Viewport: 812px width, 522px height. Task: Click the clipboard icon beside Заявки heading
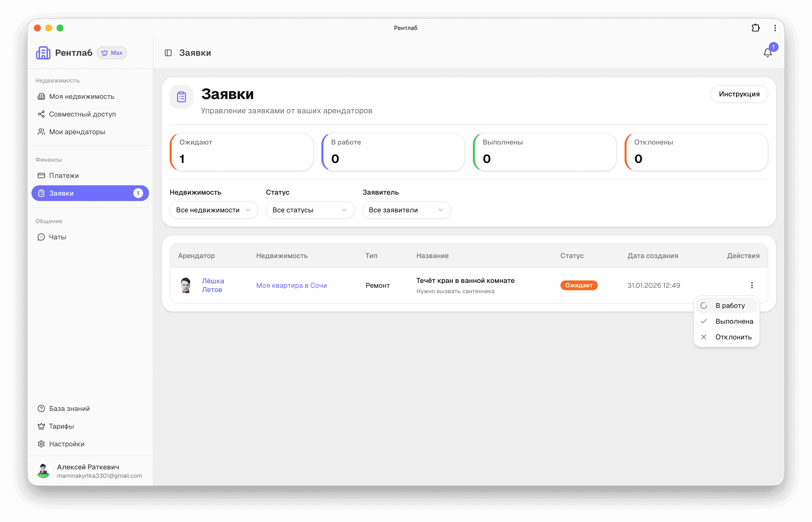point(181,97)
